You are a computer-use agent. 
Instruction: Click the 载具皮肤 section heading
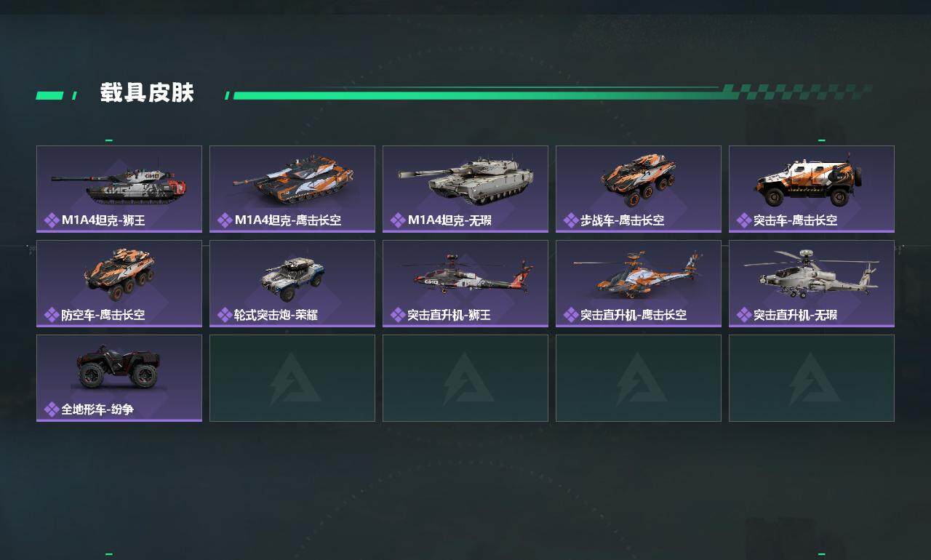[147, 93]
